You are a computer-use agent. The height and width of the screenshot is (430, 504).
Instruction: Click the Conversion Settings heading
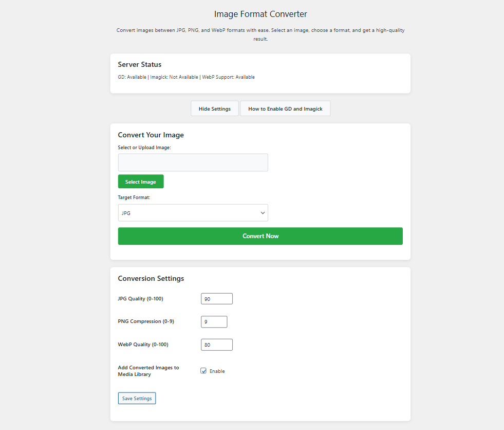(x=151, y=279)
